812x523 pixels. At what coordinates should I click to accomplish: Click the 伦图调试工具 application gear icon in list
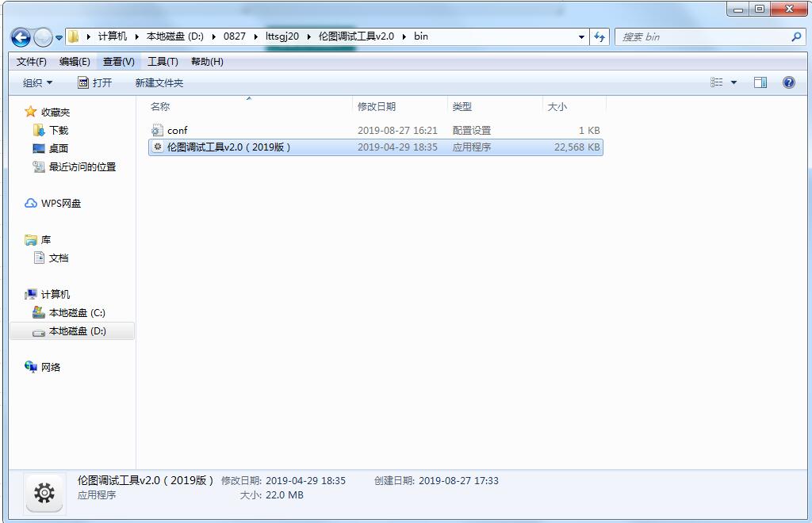(x=158, y=147)
